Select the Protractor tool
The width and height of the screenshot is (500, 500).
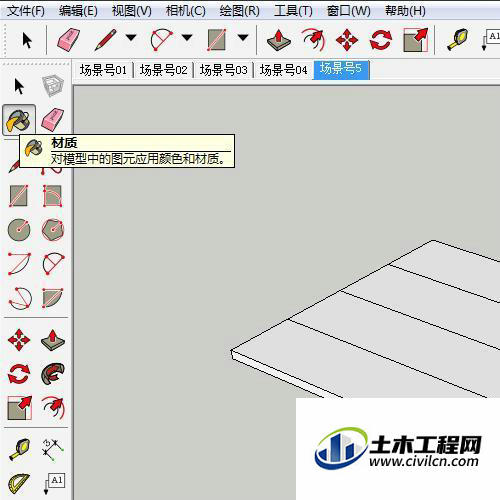19,483
